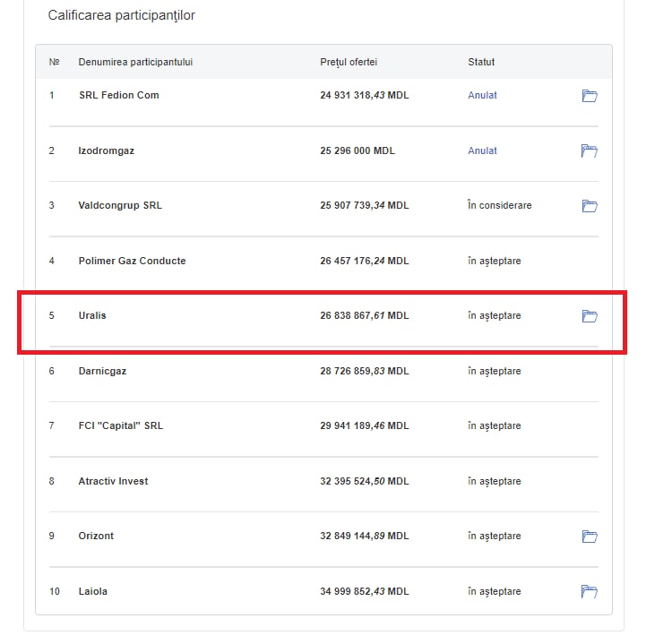
Task: Click the folder icon for Orizont
Action: 590,537
